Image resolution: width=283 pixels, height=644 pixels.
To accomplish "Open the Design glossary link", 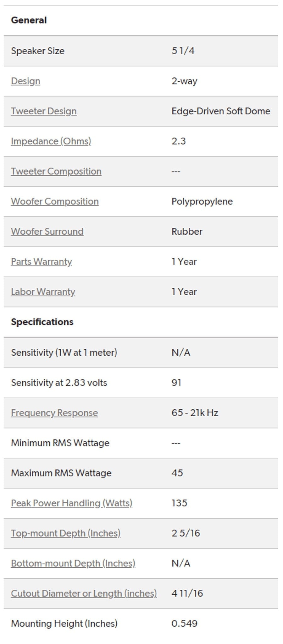I will pos(25,81).
